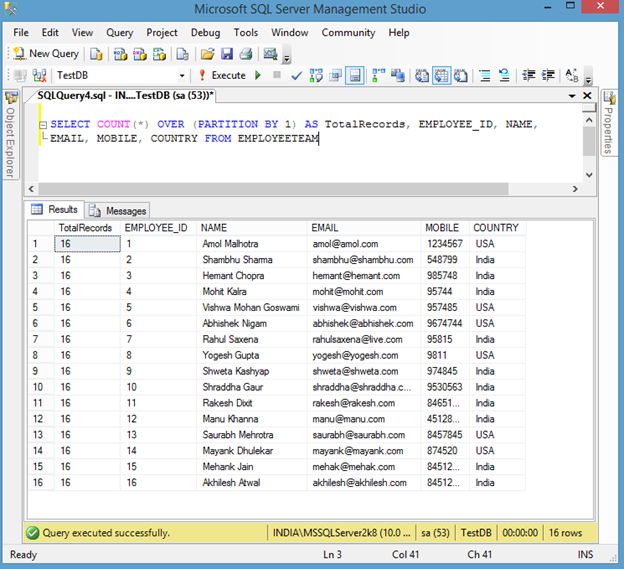
Task: Click the Save disk icon
Action: click(x=227, y=54)
